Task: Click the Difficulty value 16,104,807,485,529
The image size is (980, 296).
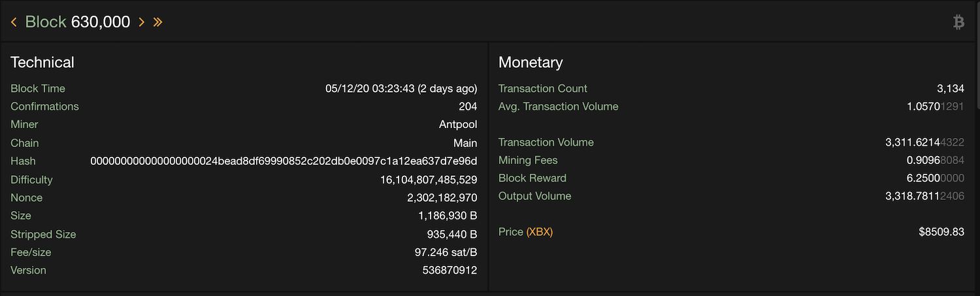Action: [x=429, y=180]
